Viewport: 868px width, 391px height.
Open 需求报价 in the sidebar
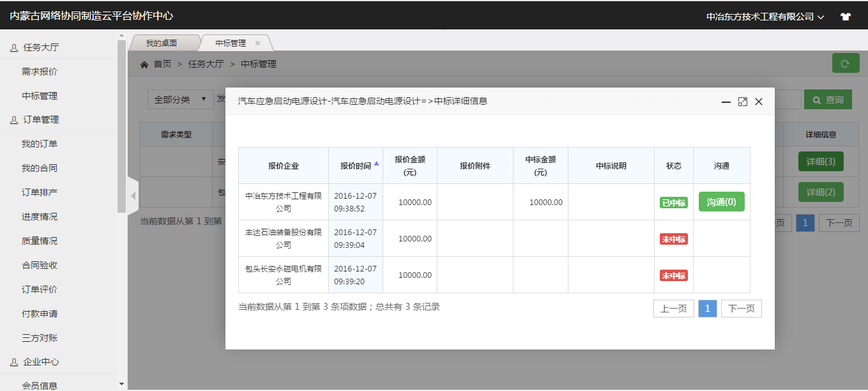tap(40, 72)
